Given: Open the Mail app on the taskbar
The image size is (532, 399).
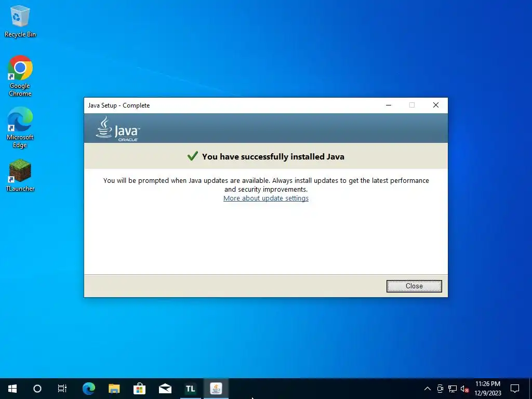Looking at the screenshot, I should [x=165, y=389].
